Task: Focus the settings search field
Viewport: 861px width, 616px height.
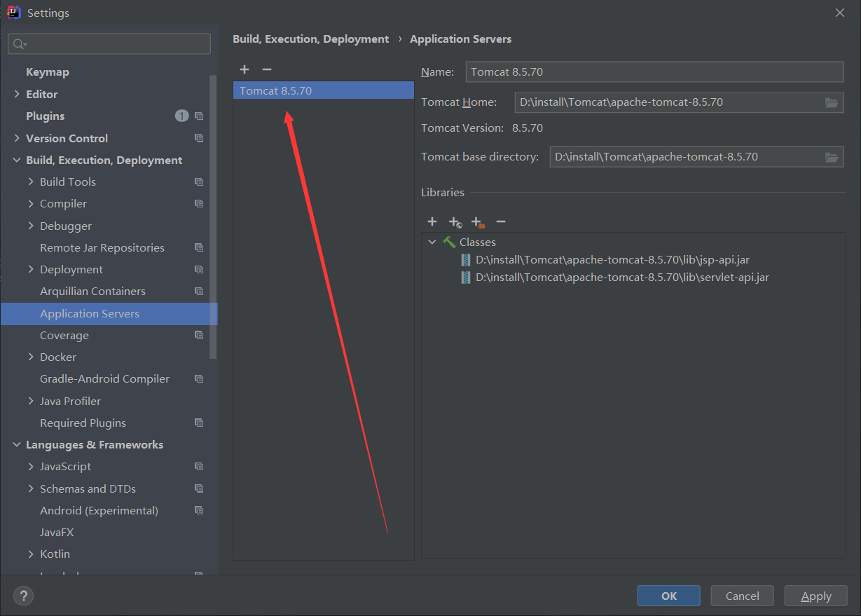Action: pos(109,44)
